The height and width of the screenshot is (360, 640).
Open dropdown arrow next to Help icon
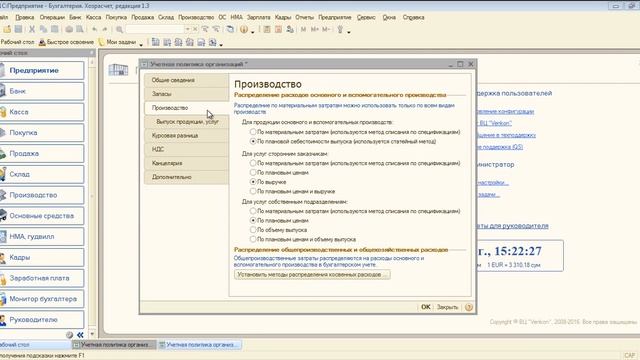click(x=253, y=32)
